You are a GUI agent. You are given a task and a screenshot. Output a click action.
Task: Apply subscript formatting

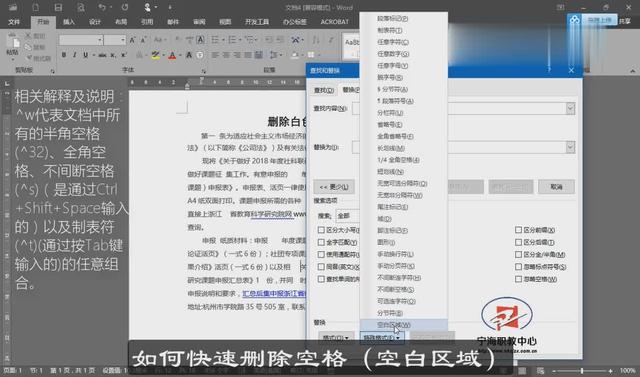[x=113, y=55]
